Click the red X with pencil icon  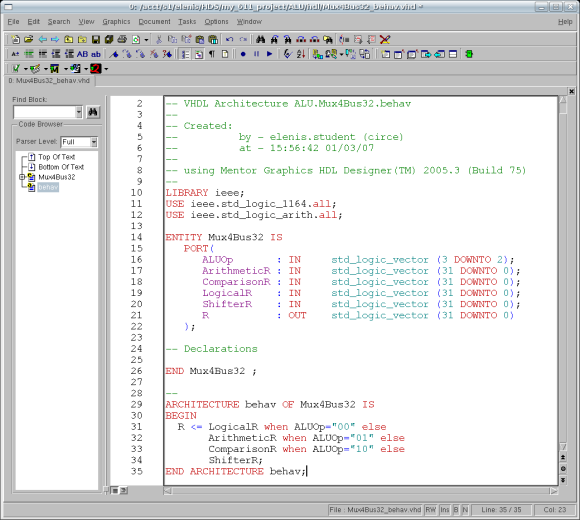click(385, 39)
